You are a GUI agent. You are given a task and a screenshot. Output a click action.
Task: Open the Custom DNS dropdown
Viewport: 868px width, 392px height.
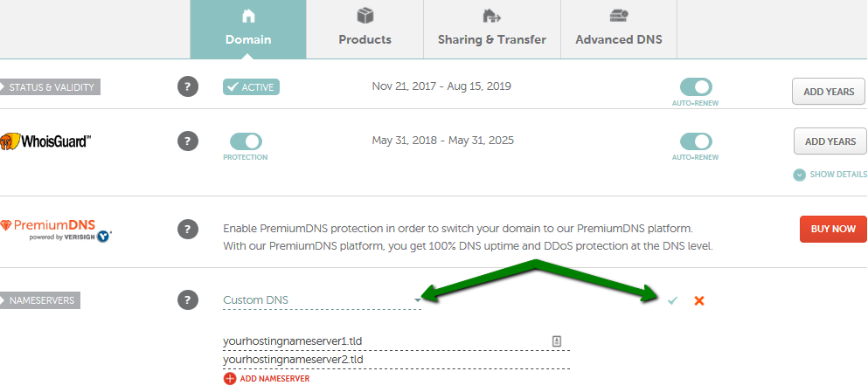click(x=323, y=300)
